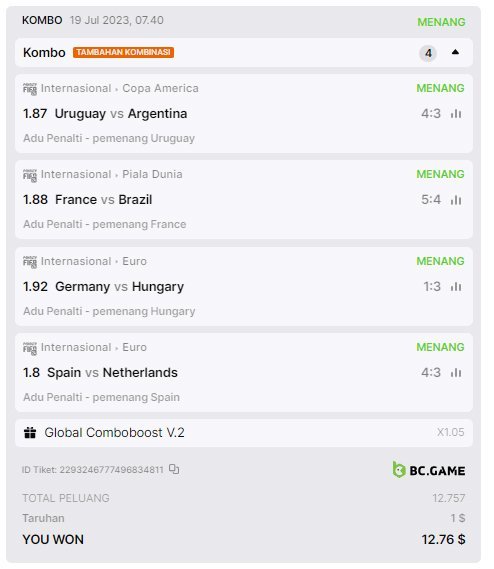This screenshot has width=494, height=569.
Task: Collapse the Kombo bet list arrow
Action: pos(455,53)
